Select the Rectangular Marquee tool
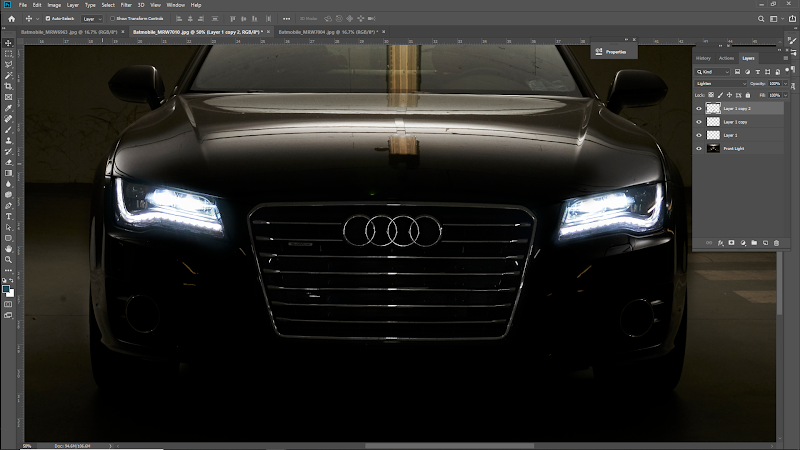Image resolution: width=800 pixels, height=450 pixels. pyautogui.click(x=8, y=54)
